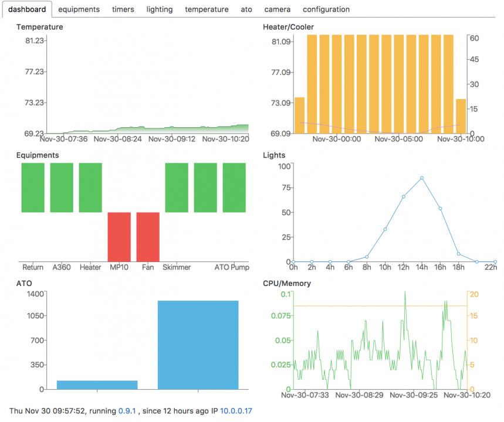Viewport: 504px width, 422px height.
Task: Click the 0.9.1 version link
Action: point(126,411)
